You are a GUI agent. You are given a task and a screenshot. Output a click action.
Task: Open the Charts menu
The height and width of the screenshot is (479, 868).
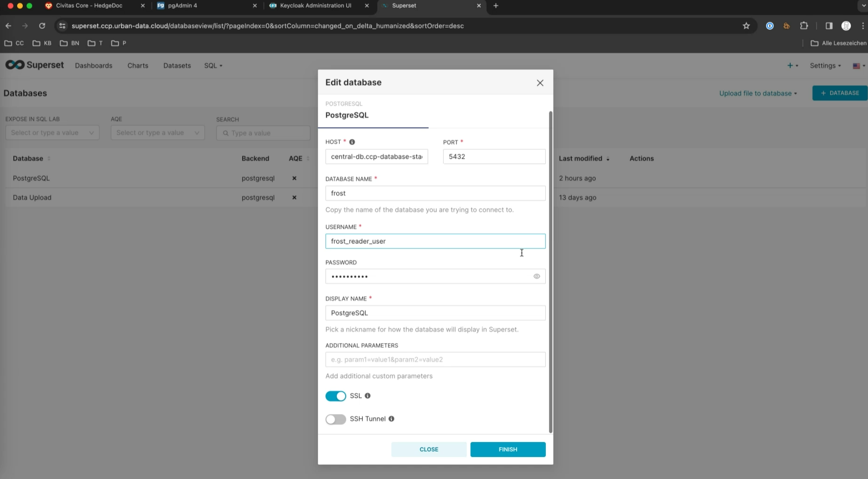[x=138, y=65]
